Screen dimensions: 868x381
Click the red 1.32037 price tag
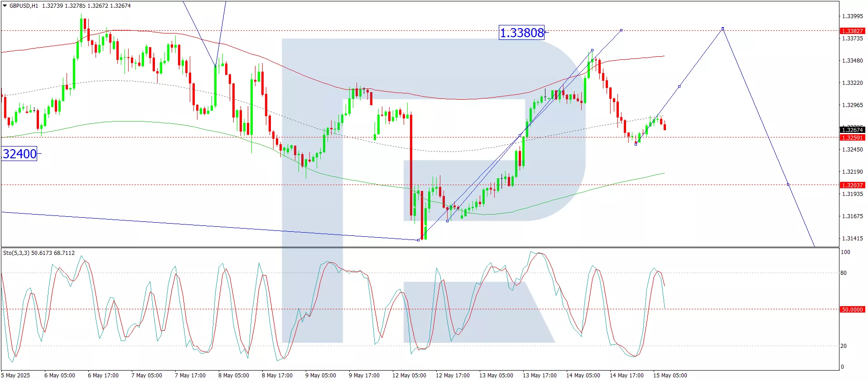point(852,185)
